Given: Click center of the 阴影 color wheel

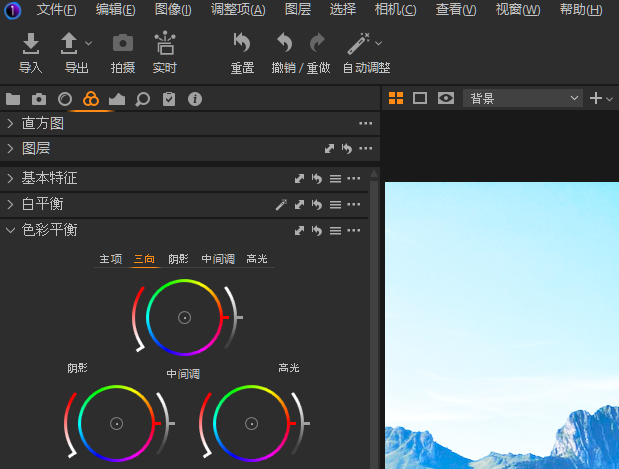Looking at the screenshot, I should point(116,424).
